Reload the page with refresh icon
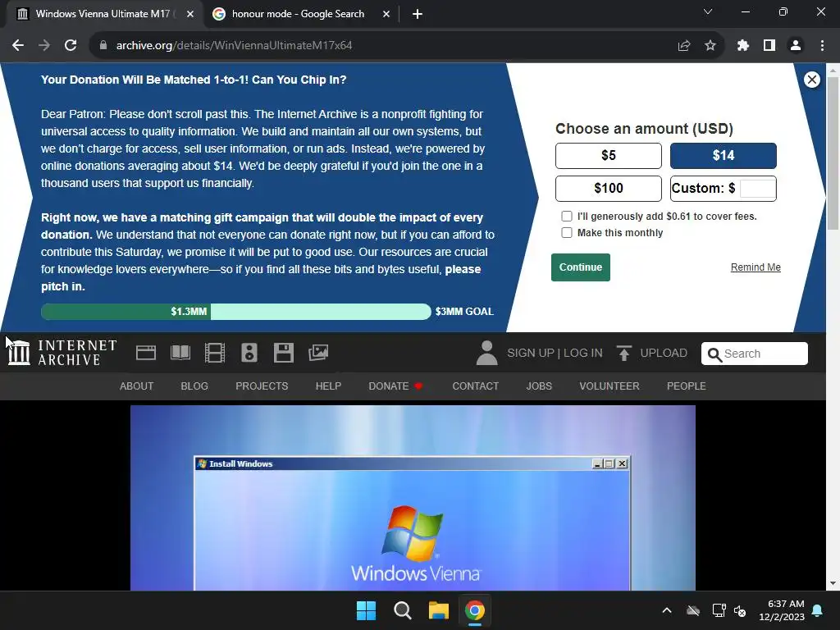 [71, 46]
